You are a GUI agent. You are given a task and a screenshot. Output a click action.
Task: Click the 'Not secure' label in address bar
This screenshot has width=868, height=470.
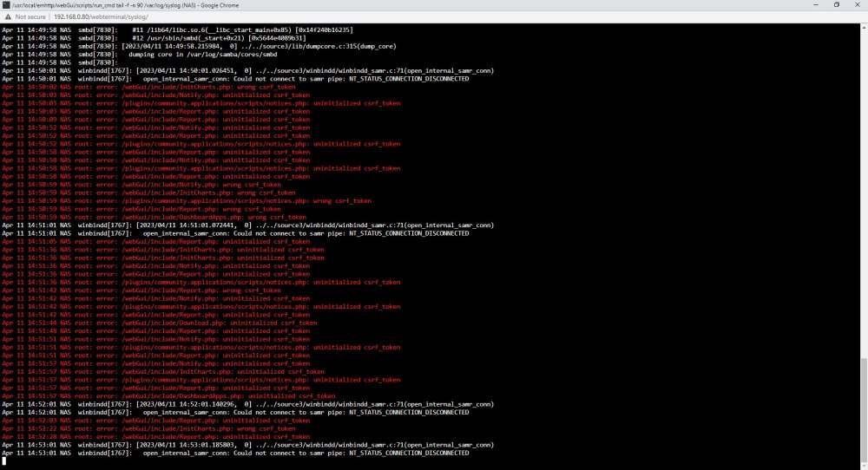pos(30,17)
